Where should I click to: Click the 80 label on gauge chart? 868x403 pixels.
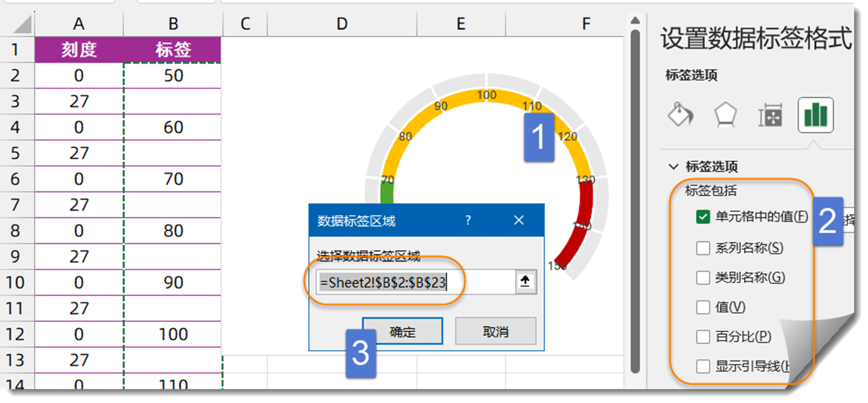tap(405, 137)
